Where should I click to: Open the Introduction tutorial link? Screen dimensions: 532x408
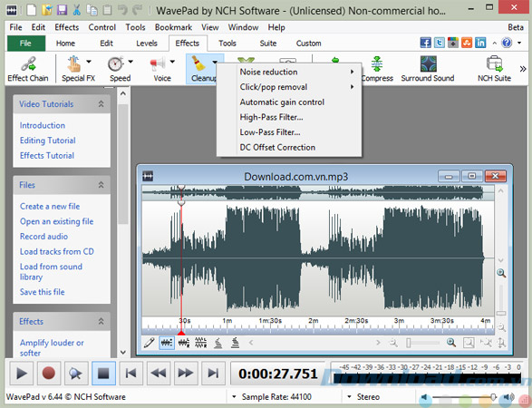pyautogui.click(x=43, y=125)
